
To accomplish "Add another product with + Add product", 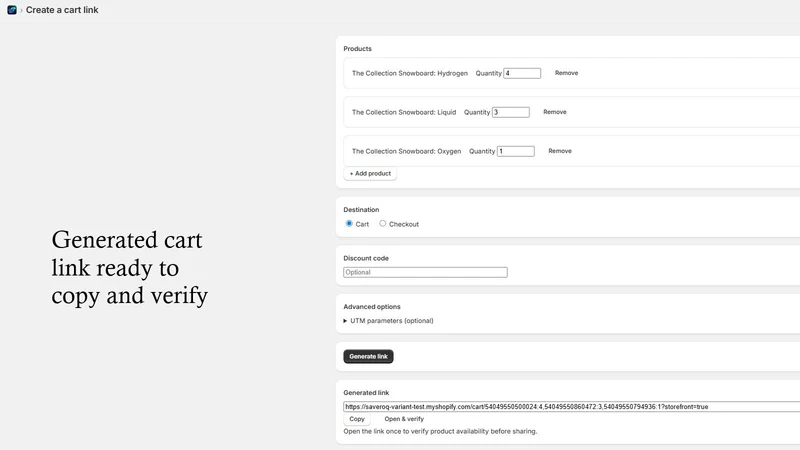I will click(370, 173).
